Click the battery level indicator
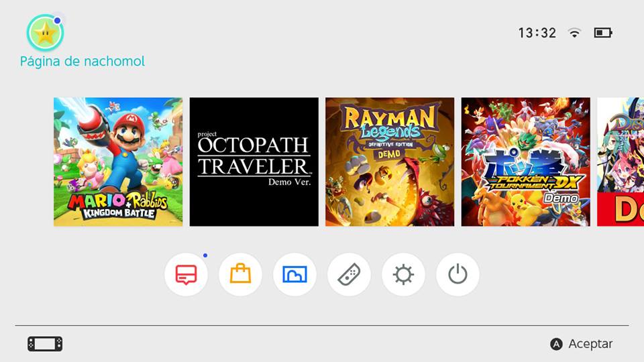Screen dimensions: 644x362 (602, 33)
